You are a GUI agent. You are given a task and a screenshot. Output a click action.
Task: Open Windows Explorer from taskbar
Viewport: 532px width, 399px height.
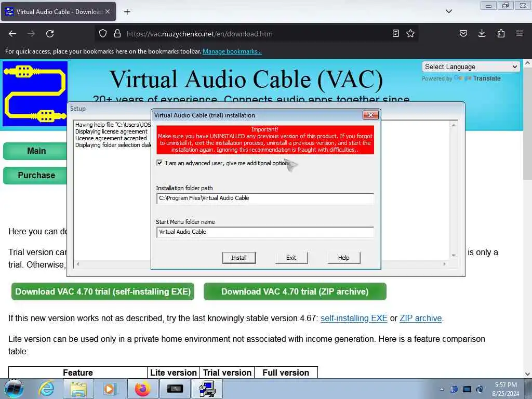[78, 389]
